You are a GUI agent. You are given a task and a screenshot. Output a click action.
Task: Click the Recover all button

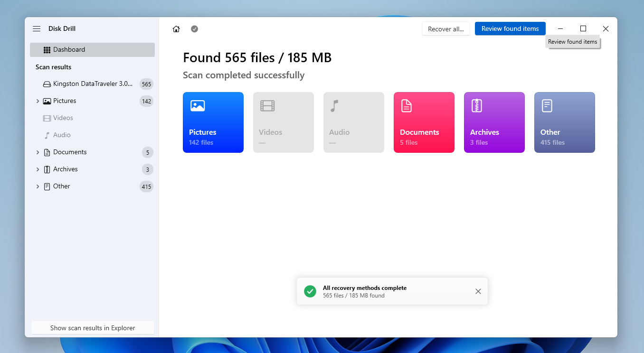tap(446, 29)
